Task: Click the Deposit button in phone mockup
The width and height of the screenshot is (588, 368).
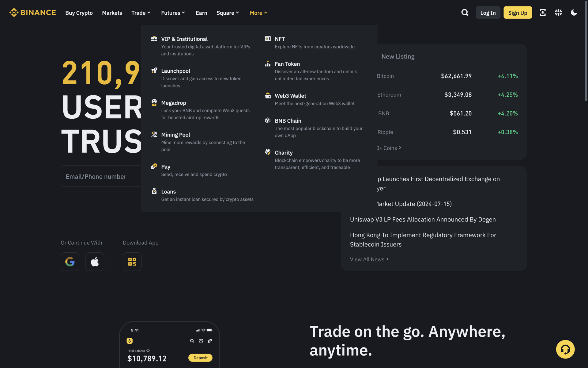Action: pos(200,358)
